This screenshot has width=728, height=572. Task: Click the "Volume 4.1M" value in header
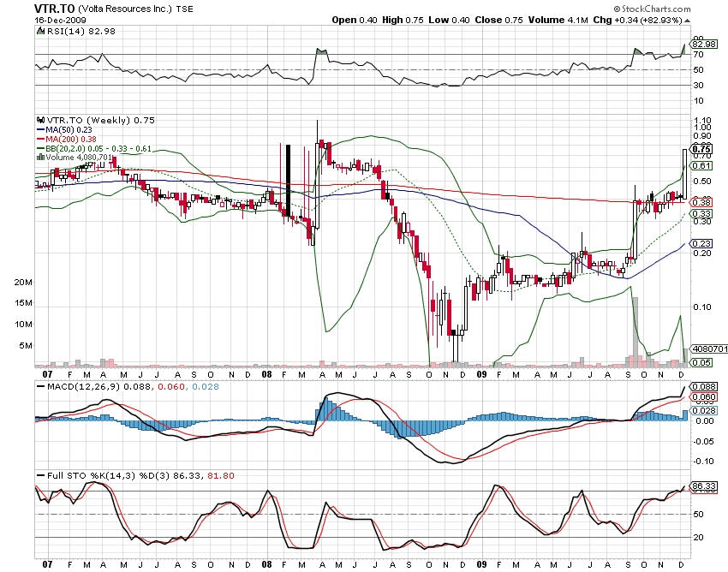pyautogui.click(x=558, y=20)
